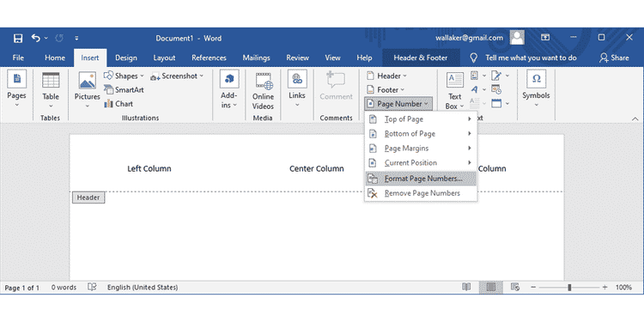
Task: Switch to Web Layout view
Action: [x=515, y=287]
